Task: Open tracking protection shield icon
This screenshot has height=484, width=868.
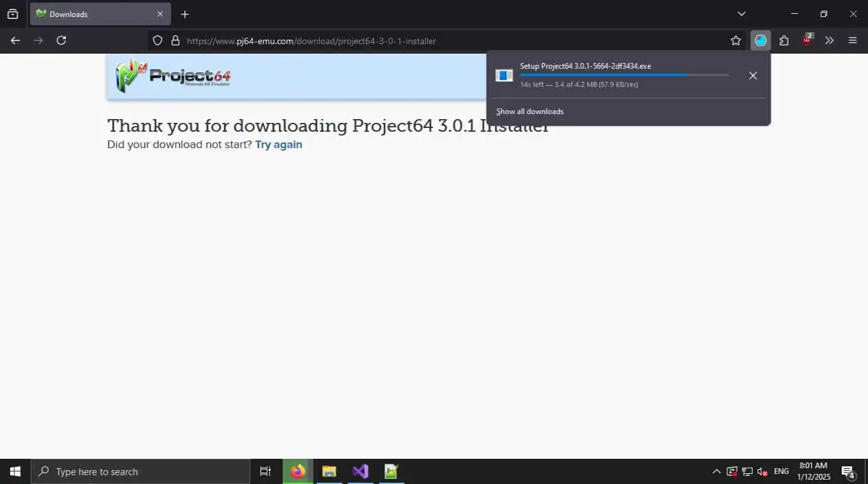Action: pos(158,40)
